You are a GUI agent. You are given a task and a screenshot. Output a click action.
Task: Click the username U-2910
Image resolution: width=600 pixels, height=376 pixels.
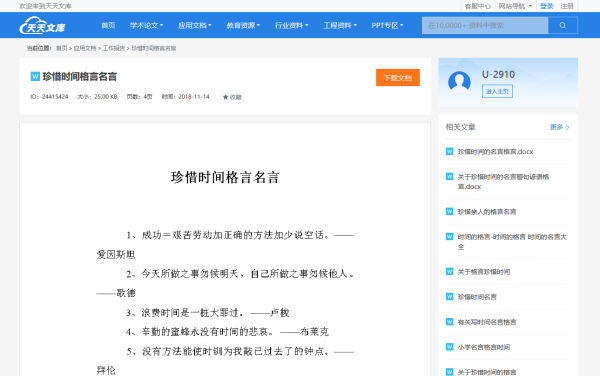click(498, 75)
